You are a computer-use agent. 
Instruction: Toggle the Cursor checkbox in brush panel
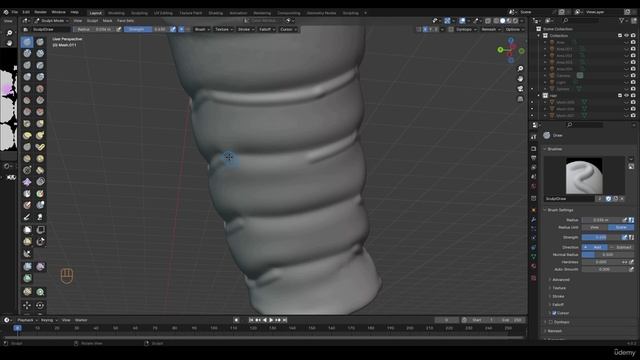[554, 313]
